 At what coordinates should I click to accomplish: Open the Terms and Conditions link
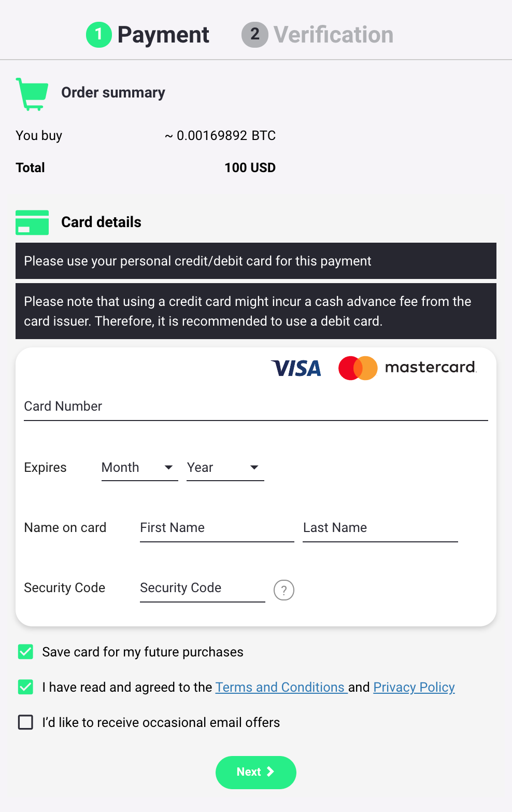click(280, 687)
